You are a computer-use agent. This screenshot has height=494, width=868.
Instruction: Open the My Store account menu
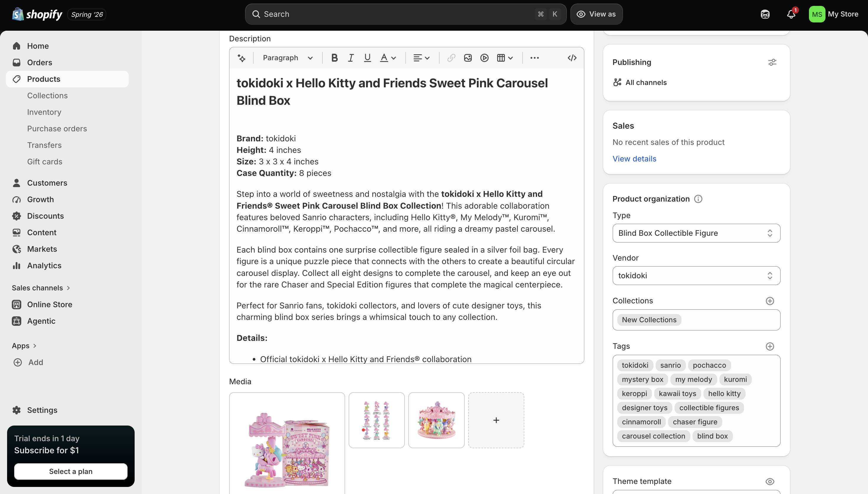pyautogui.click(x=833, y=14)
